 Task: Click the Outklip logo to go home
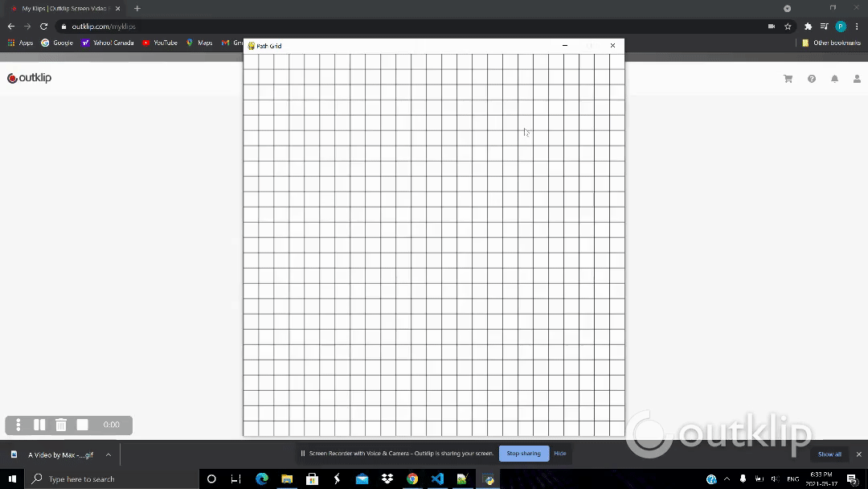point(29,77)
